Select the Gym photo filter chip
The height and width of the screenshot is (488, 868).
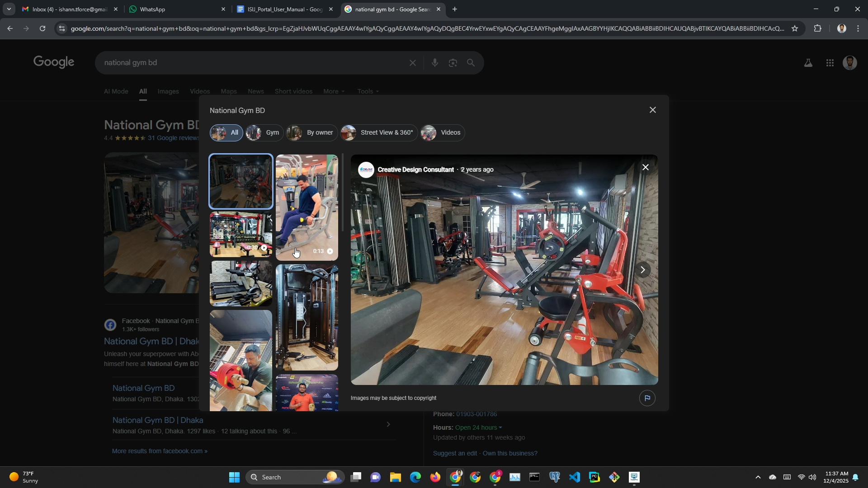(x=264, y=133)
